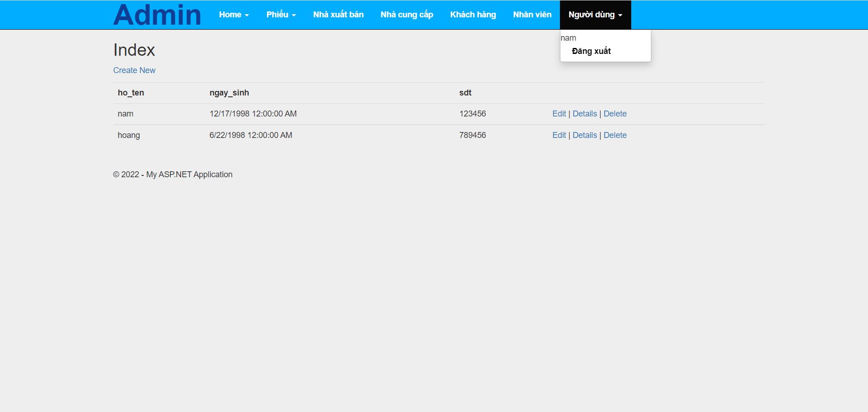
Task: Open Create New form
Action: point(134,70)
